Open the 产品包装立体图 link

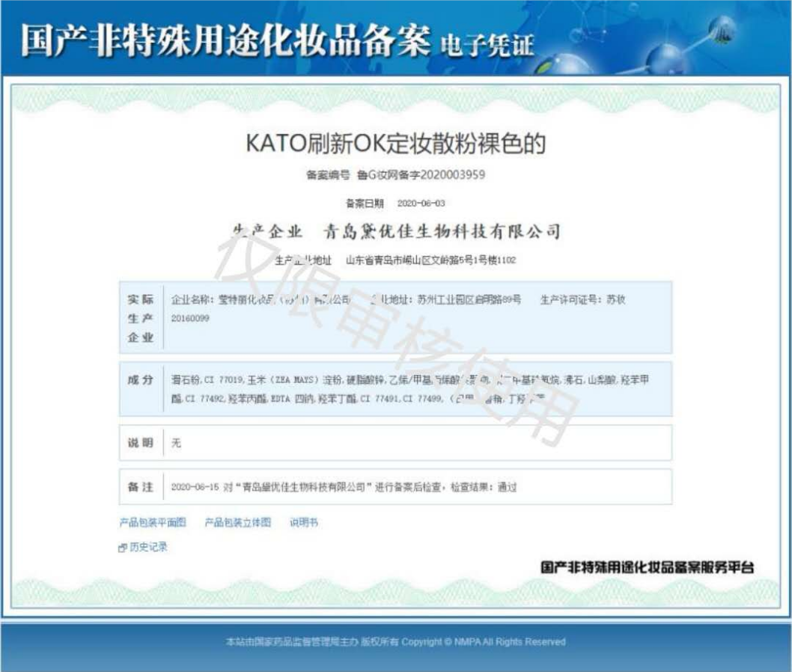pyautogui.click(x=238, y=522)
